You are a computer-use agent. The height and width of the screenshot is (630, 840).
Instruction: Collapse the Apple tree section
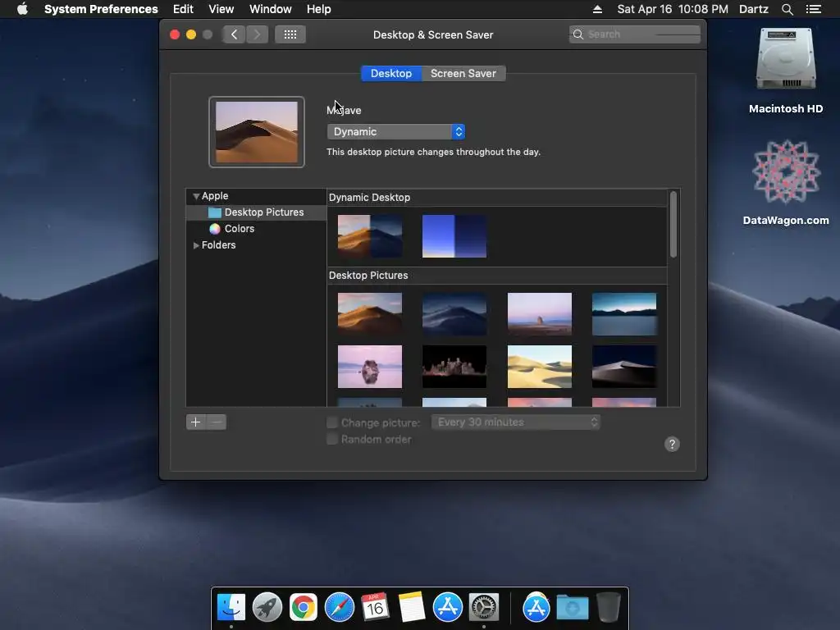point(196,196)
